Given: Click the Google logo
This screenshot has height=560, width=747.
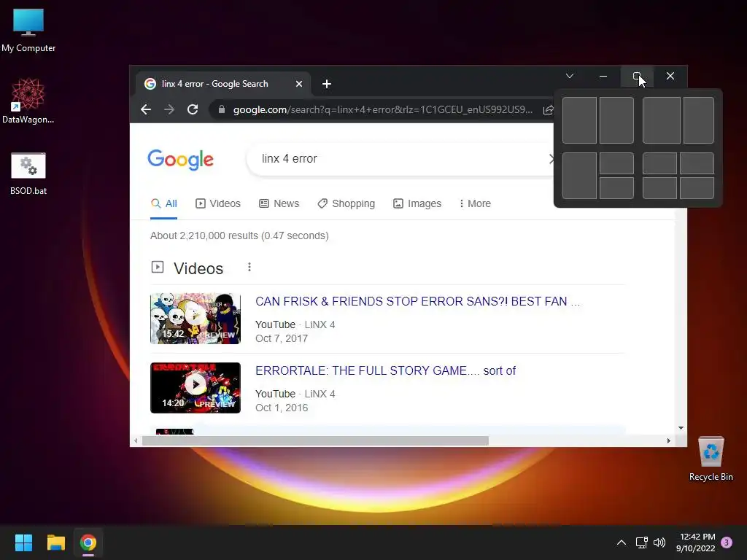Looking at the screenshot, I should point(180,160).
